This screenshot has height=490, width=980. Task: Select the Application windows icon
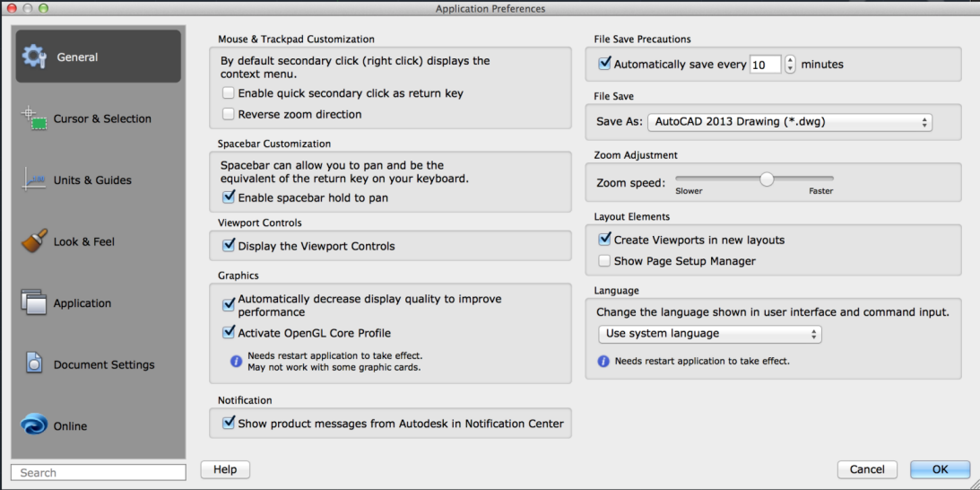pyautogui.click(x=34, y=302)
